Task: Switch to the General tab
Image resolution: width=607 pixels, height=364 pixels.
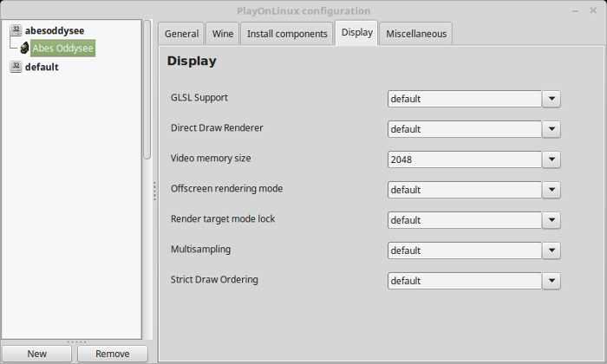Action: 181,34
